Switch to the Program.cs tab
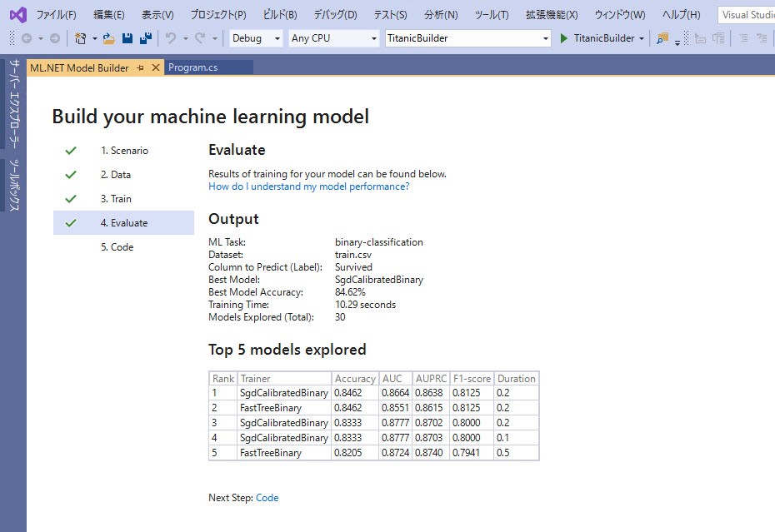 coord(208,67)
